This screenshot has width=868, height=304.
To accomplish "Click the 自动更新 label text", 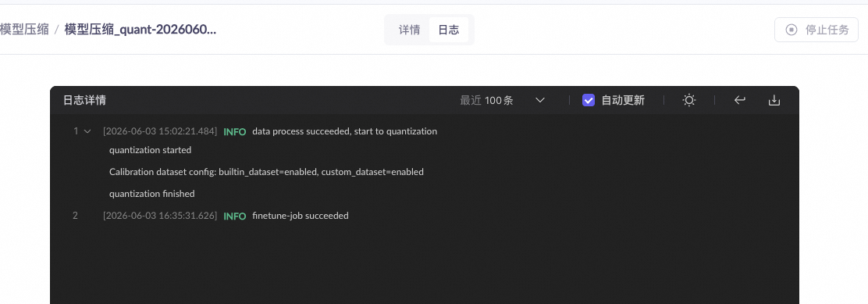I will coord(623,100).
